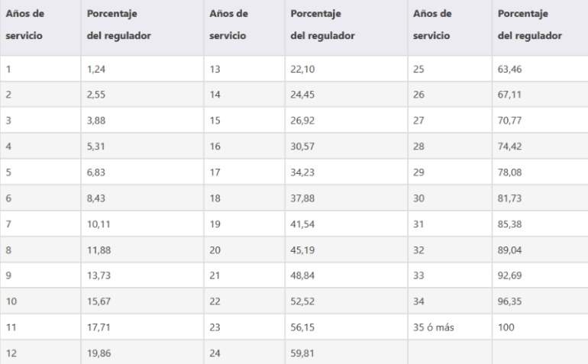Select the cell with value 22,10
Image resolution: width=588 pixels, height=364 pixels.
pyautogui.click(x=346, y=69)
